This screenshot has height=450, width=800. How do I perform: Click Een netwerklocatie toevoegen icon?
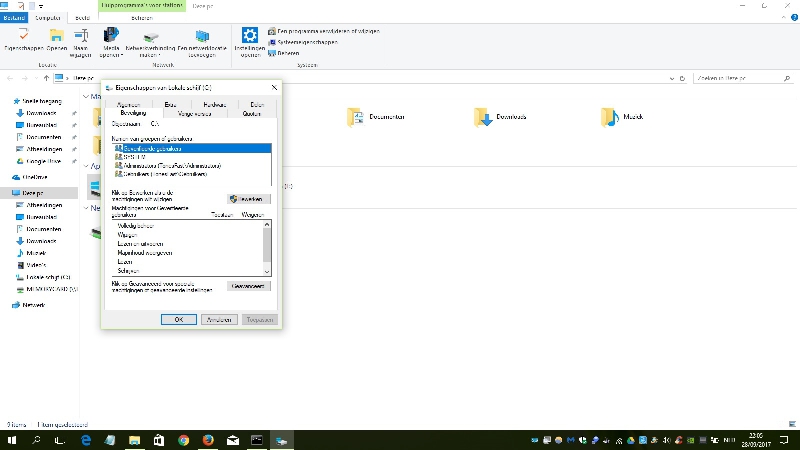[202, 43]
